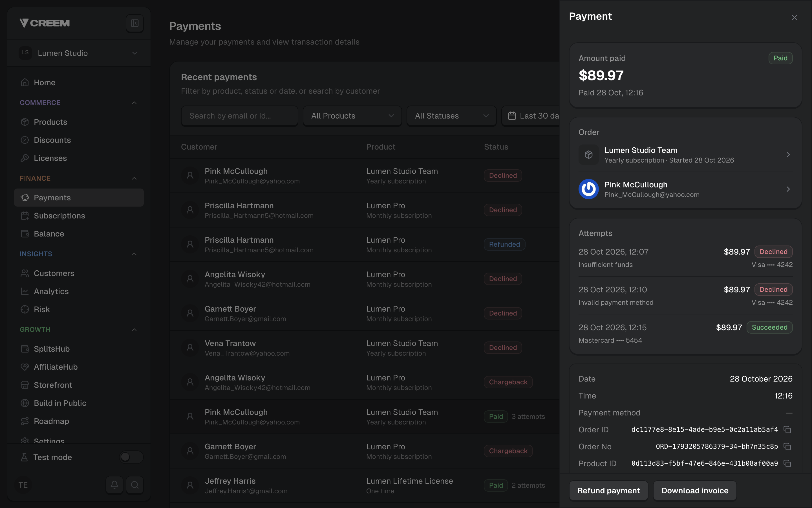812x508 pixels.
Task: Navigate to SplitsHub
Action: [79, 349]
